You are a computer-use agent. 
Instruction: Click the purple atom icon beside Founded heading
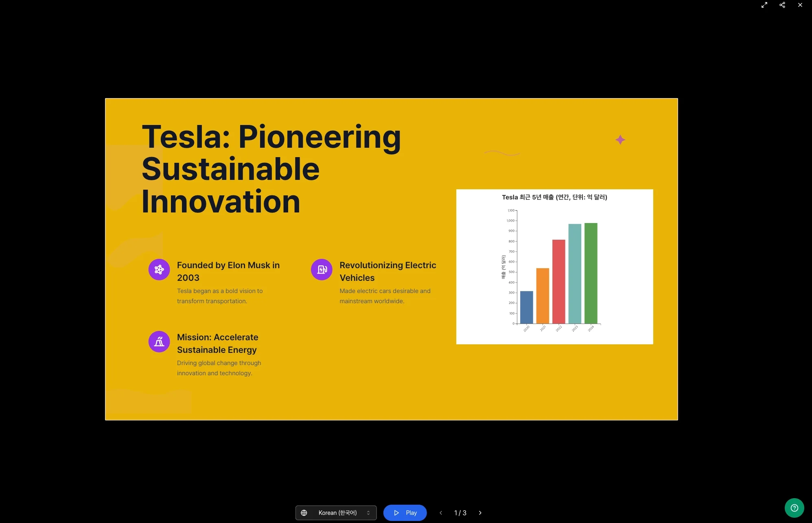(x=159, y=269)
